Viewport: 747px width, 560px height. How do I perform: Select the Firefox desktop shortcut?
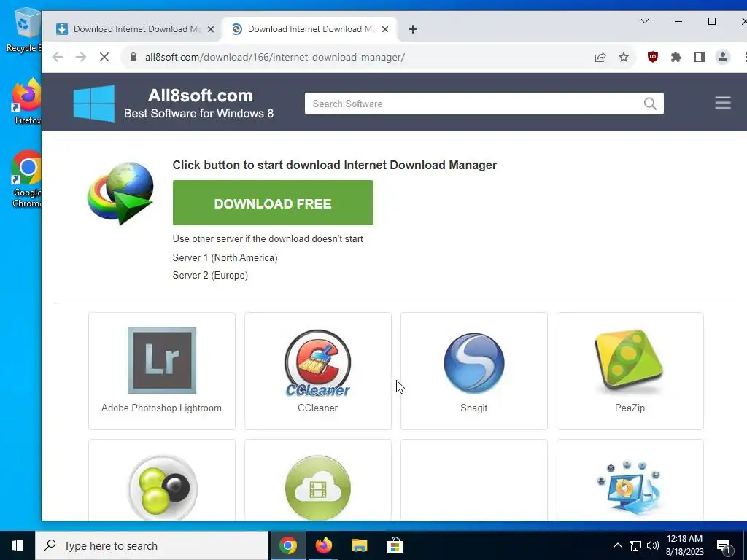click(x=26, y=101)
